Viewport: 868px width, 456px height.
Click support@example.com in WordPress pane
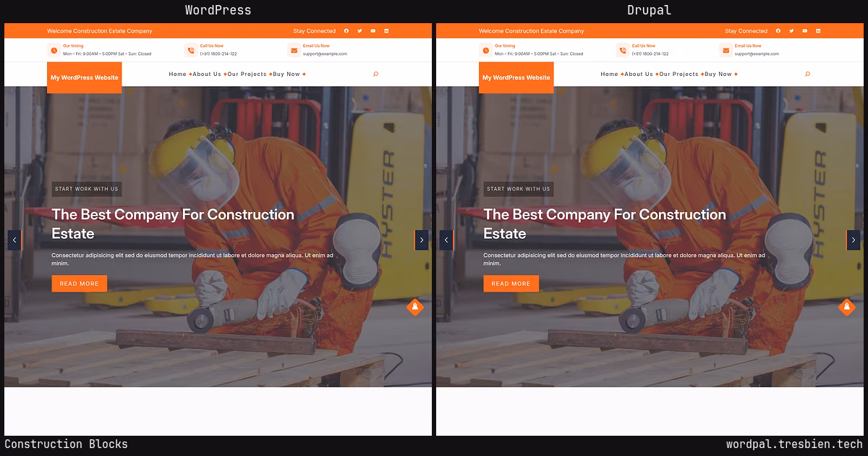tap(325, 54)
